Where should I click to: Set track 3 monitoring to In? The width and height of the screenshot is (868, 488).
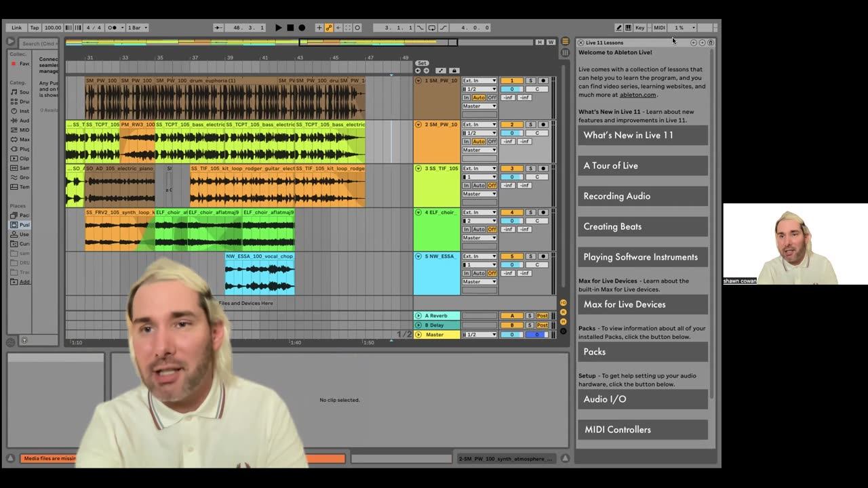pos(467,186)
